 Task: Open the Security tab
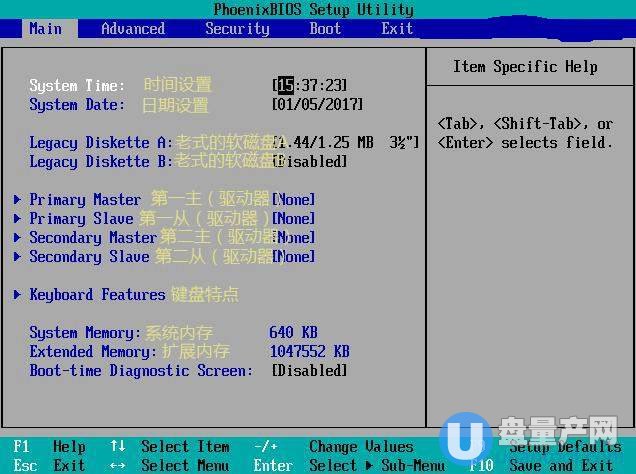237,28
